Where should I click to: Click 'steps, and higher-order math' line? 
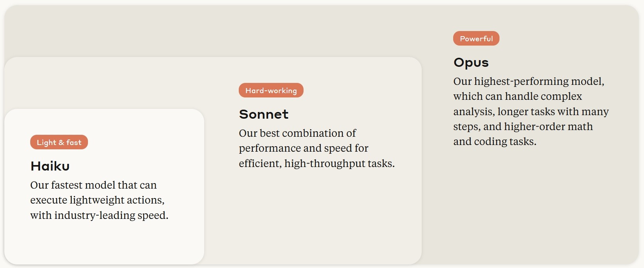pos(523,127)
